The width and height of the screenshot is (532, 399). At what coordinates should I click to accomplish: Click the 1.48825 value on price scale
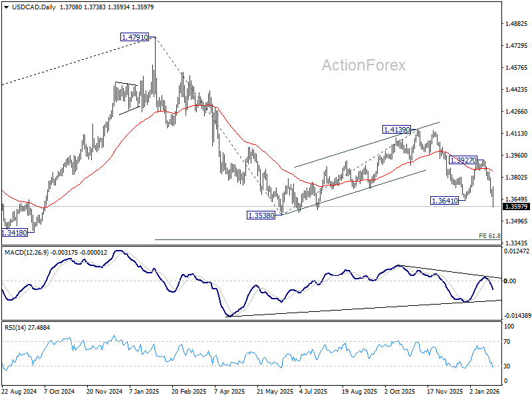tap(517, 24)
